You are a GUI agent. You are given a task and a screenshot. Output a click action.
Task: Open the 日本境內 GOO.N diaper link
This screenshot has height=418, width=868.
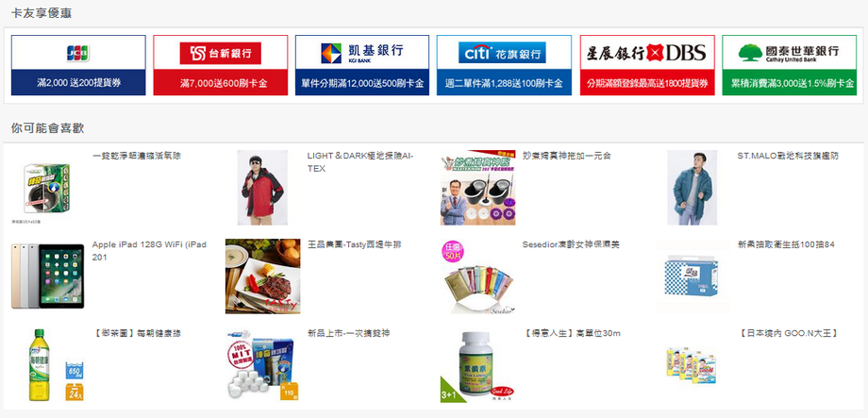(789, 333)
